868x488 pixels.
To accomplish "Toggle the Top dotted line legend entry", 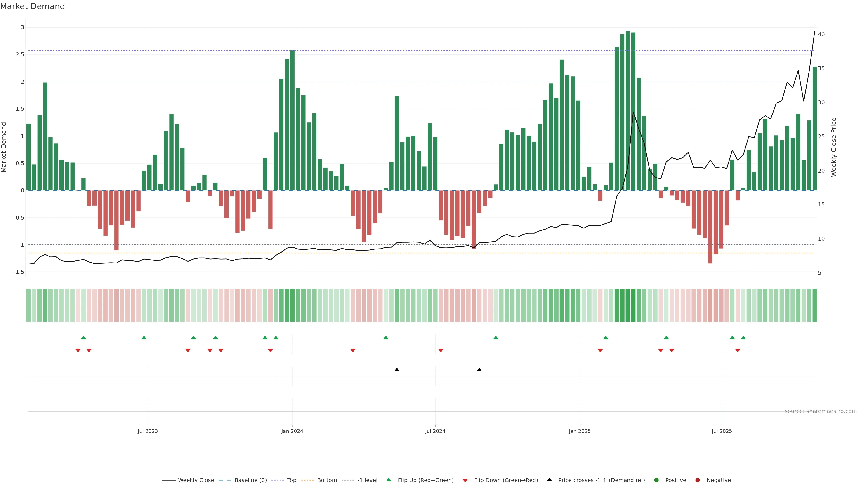I will click(291, 480).
